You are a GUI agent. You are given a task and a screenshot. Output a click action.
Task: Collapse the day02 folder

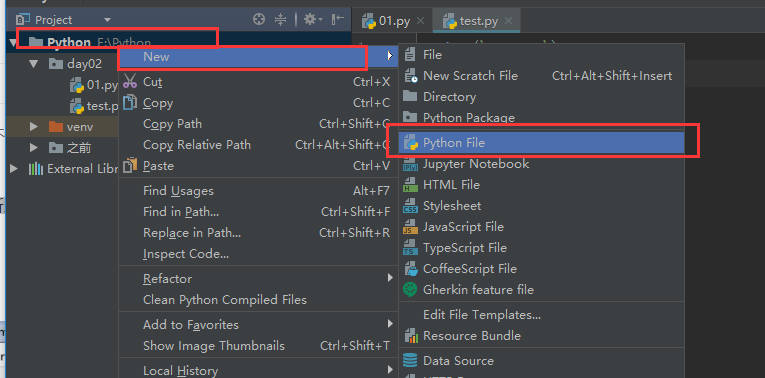coord(33,64)
